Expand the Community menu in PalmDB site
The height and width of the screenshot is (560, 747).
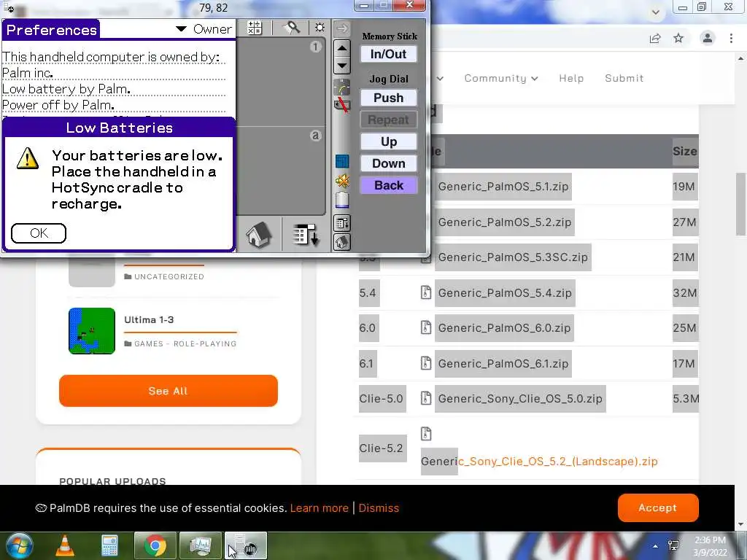click(501, 78)
